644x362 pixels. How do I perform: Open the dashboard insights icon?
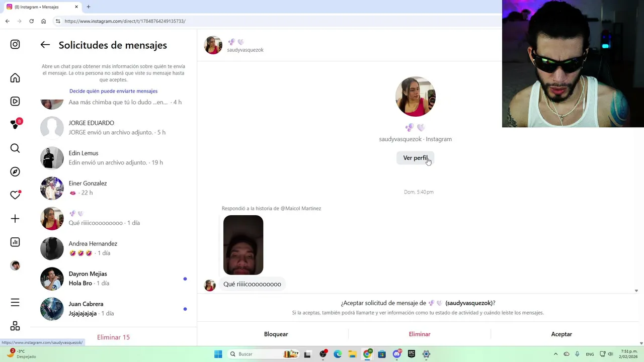(15, 242)
